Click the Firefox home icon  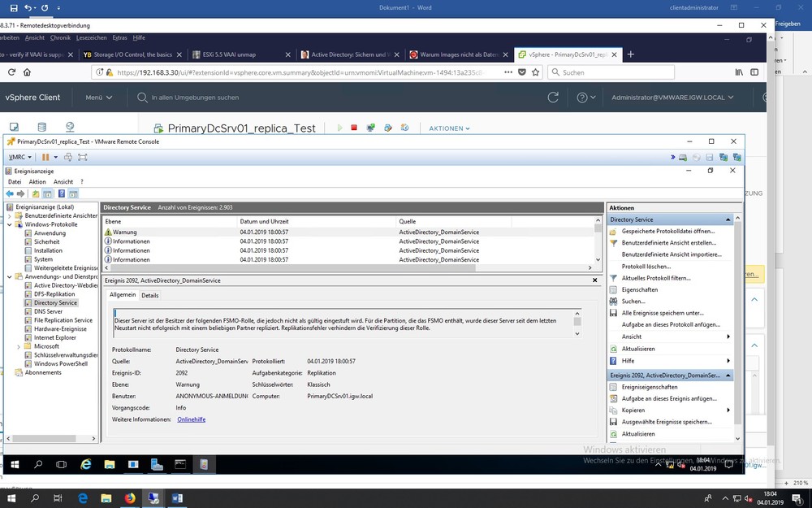[27, 72]
